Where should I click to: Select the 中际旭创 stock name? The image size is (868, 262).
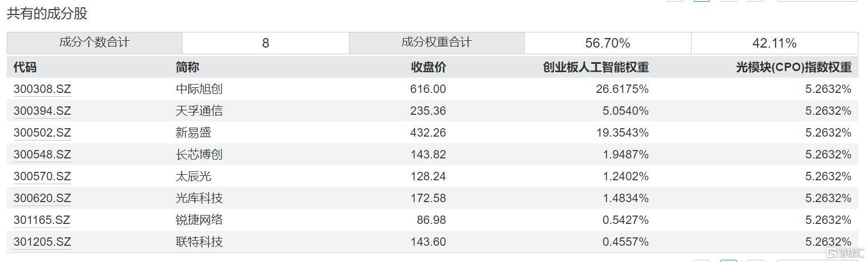(x=199, y=89)
